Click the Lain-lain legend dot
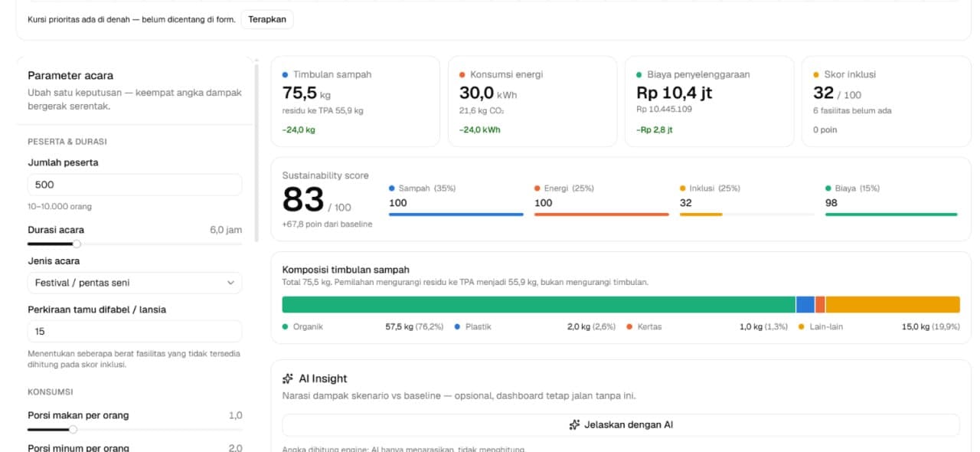The image size is (980, 452). tap(802, 326)
